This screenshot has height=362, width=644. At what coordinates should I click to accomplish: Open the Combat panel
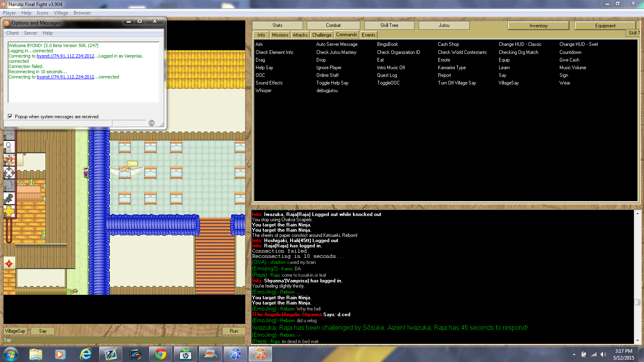coord(333,25)
